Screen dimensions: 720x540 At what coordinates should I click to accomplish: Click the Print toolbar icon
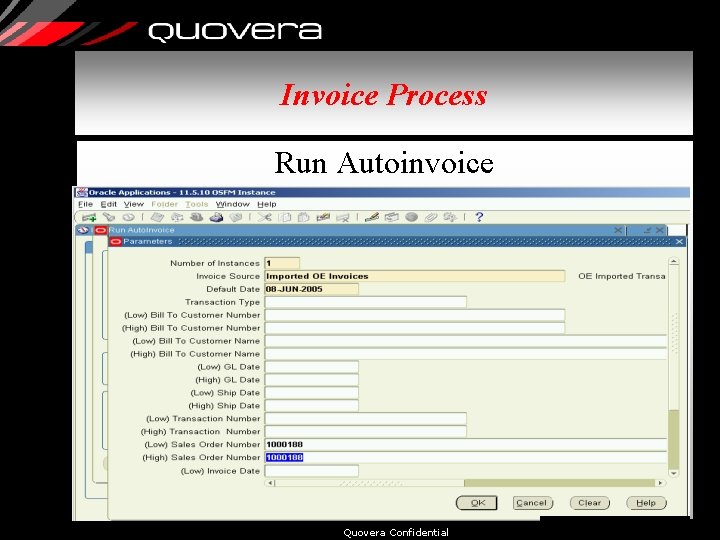pyautogui.click(x=216, y=217)
